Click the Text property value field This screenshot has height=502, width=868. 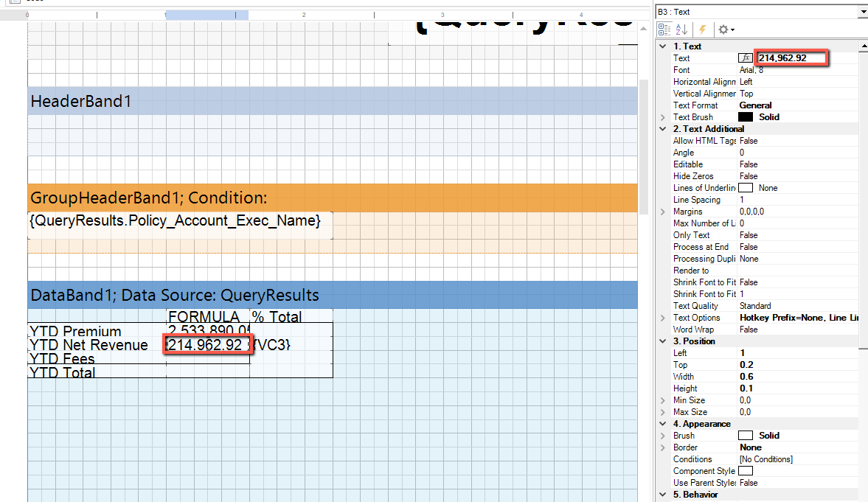pyautogui.click(x=791, y=58)
